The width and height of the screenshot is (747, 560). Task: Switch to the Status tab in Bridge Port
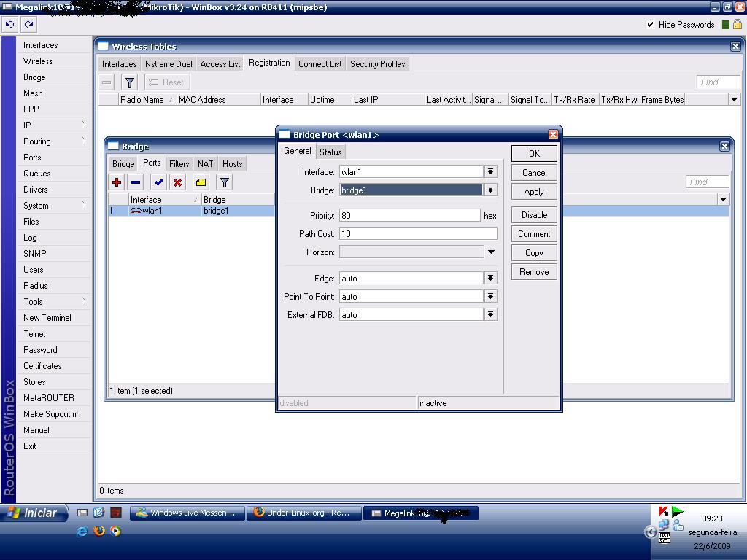pyautogui.click(x=330, y=152)
